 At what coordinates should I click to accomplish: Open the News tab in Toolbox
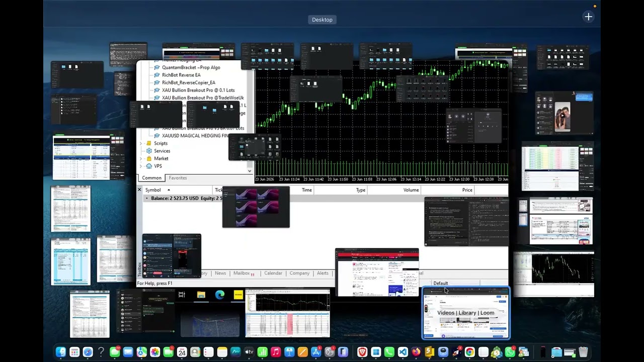tap(220, 273)
